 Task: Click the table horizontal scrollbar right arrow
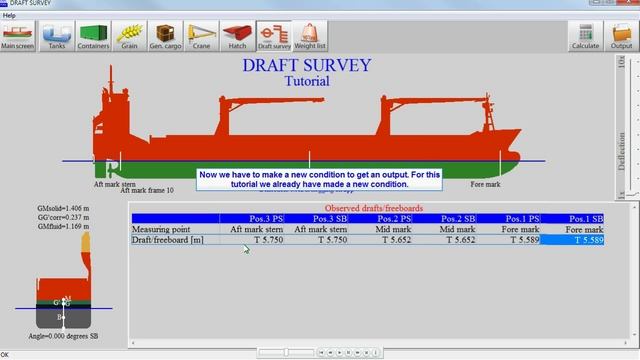pyautogui.click(x=625, y=343)
